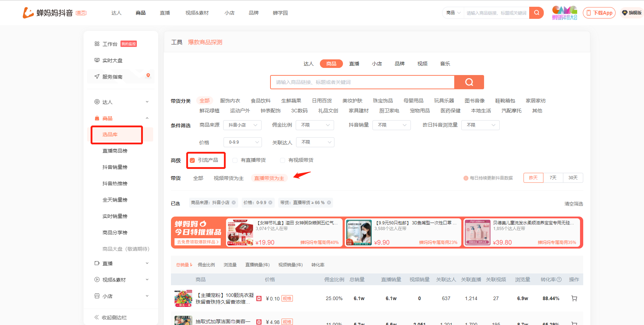Expand the 达人 sidebar section chevron
The width and height of the screenshot is (644, 325).
[x=147, y=102]
